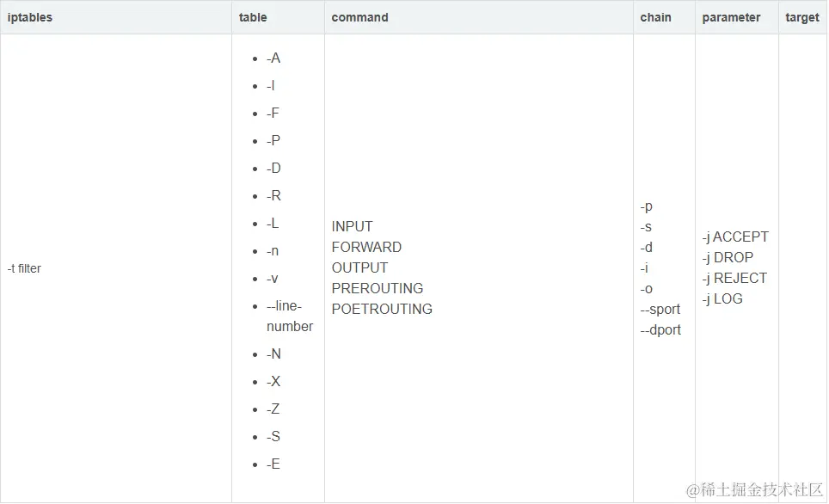This screenshot has height=504, width=829.
Task: Select the -I list item
Action: [x=271, y=86]
